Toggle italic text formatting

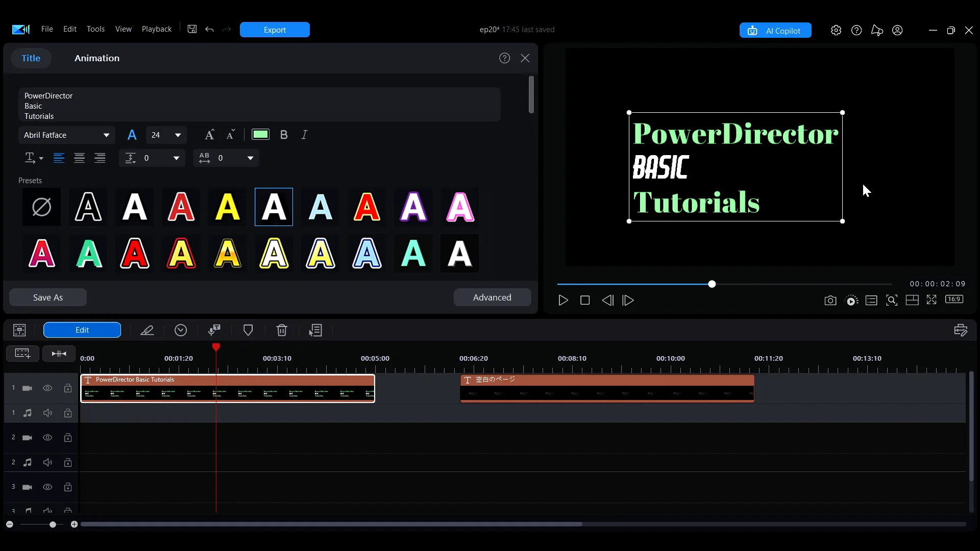click(x=305, y=135)
